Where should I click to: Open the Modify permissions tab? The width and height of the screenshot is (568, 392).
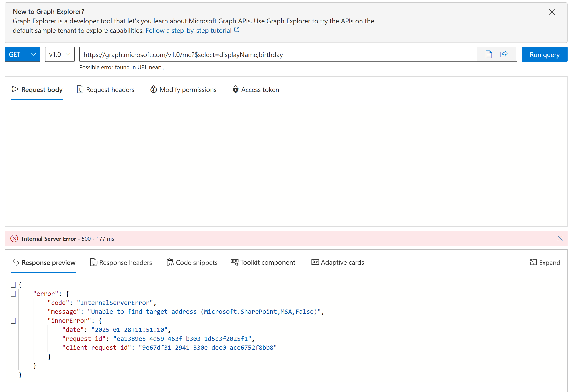(183, 90)
